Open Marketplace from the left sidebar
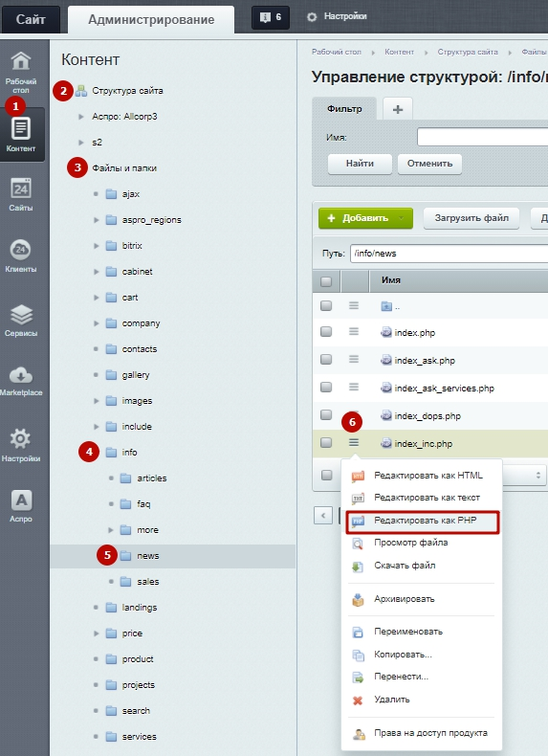 point(21,382)
